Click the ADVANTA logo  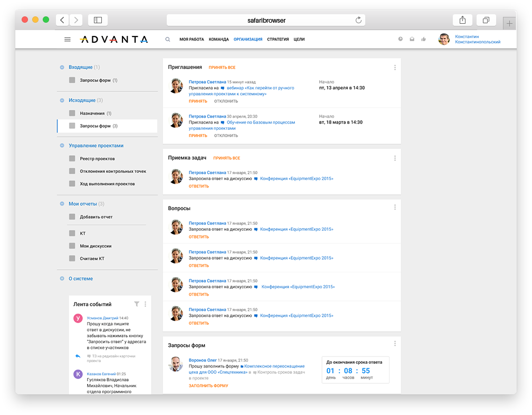[114, 40]
